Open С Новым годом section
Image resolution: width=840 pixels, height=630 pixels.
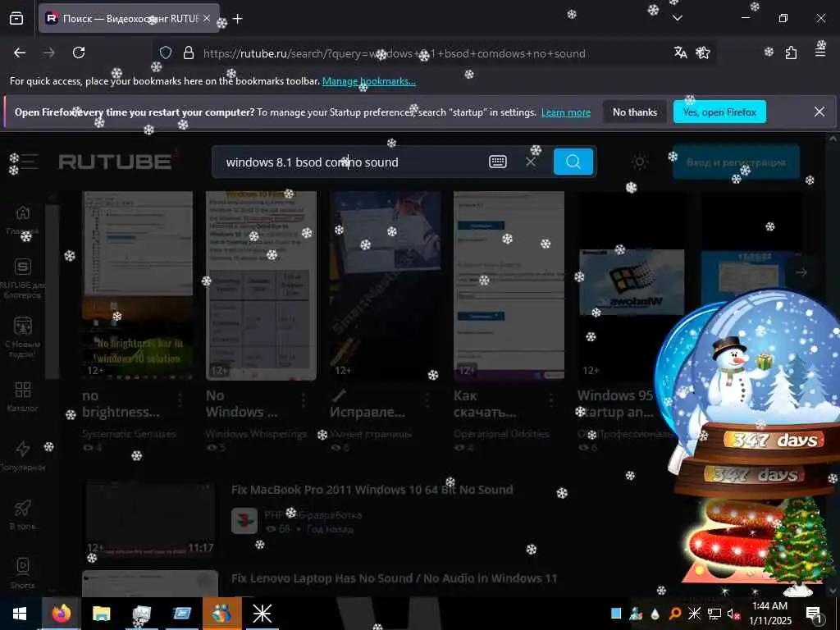coord(22,337)
